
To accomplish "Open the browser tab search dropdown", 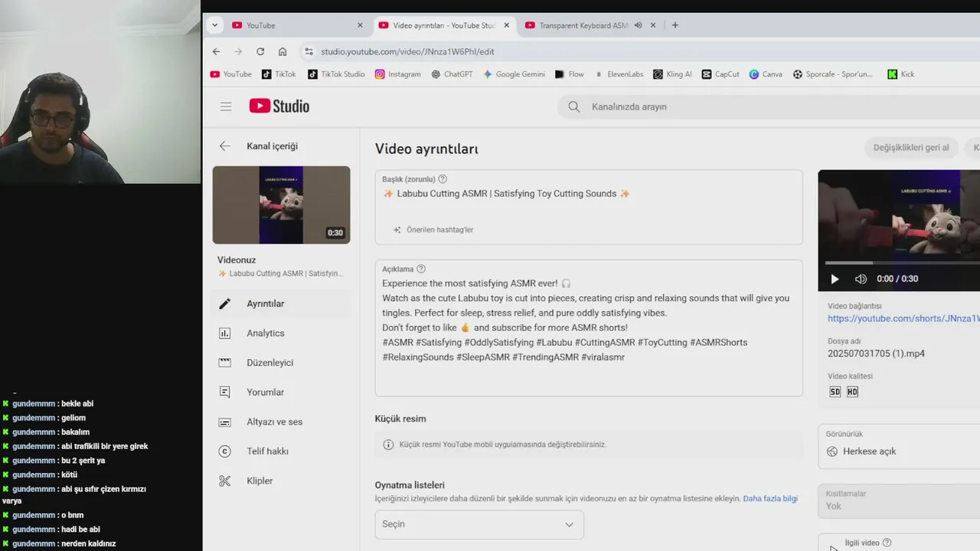I will click(x=214, y=25).
